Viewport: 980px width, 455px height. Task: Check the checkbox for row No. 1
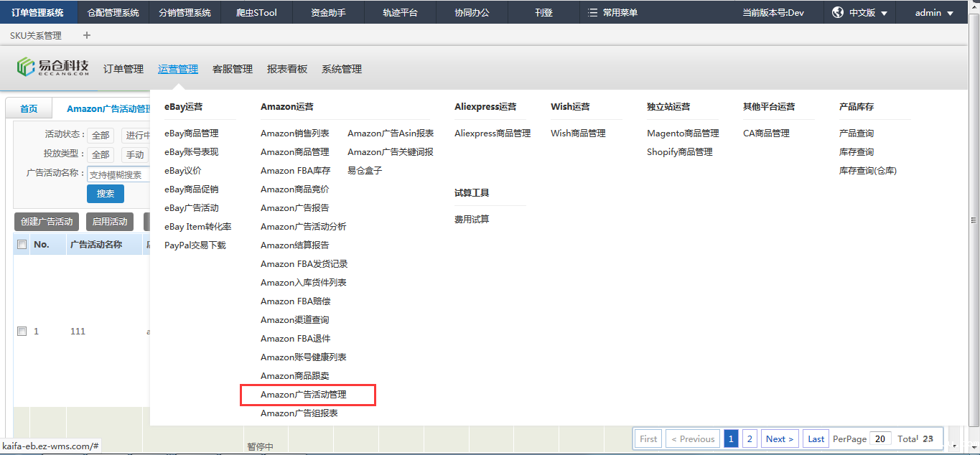tap(22, 332)
